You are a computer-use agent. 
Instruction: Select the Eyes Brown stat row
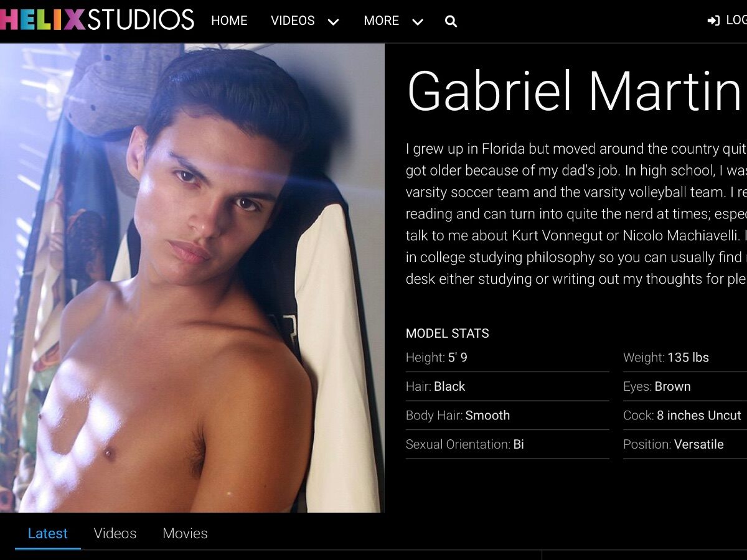[685, 386]
